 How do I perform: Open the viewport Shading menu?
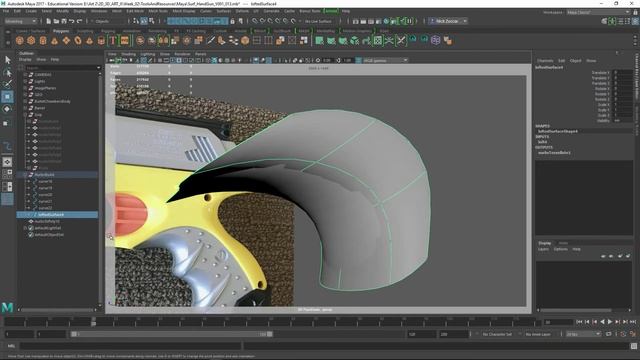point(129,54)
